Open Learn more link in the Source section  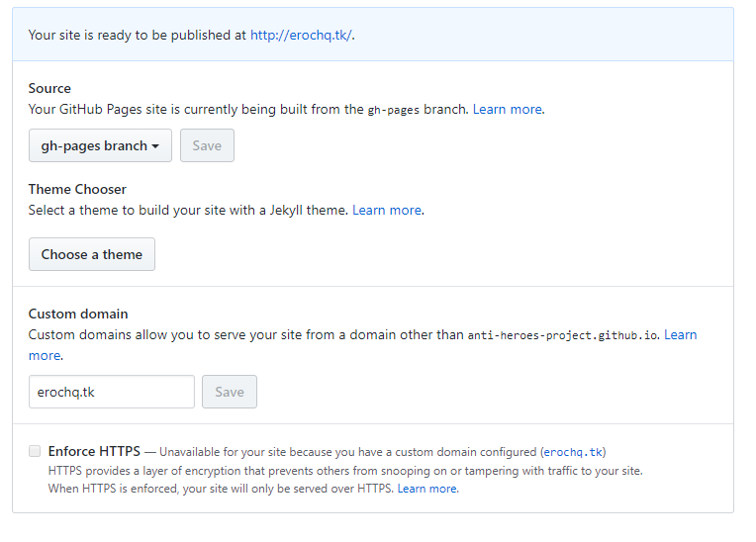pyautogui.click(x=508, y=110)
